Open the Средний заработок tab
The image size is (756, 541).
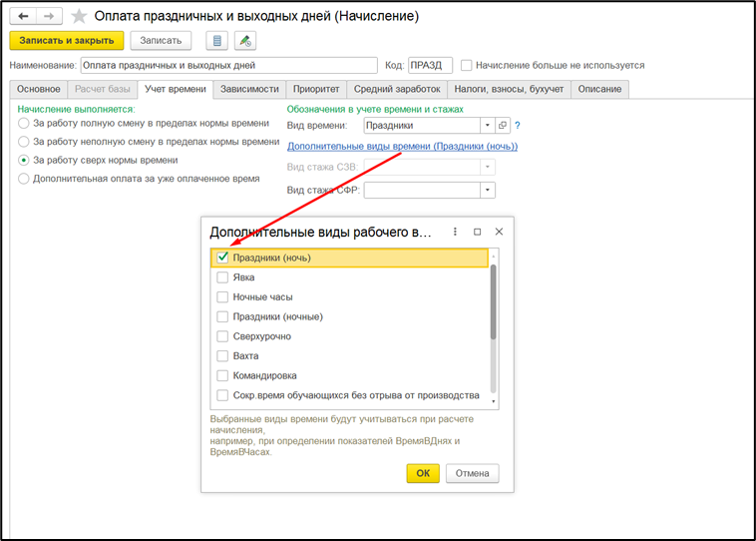[x=397, y=89]
